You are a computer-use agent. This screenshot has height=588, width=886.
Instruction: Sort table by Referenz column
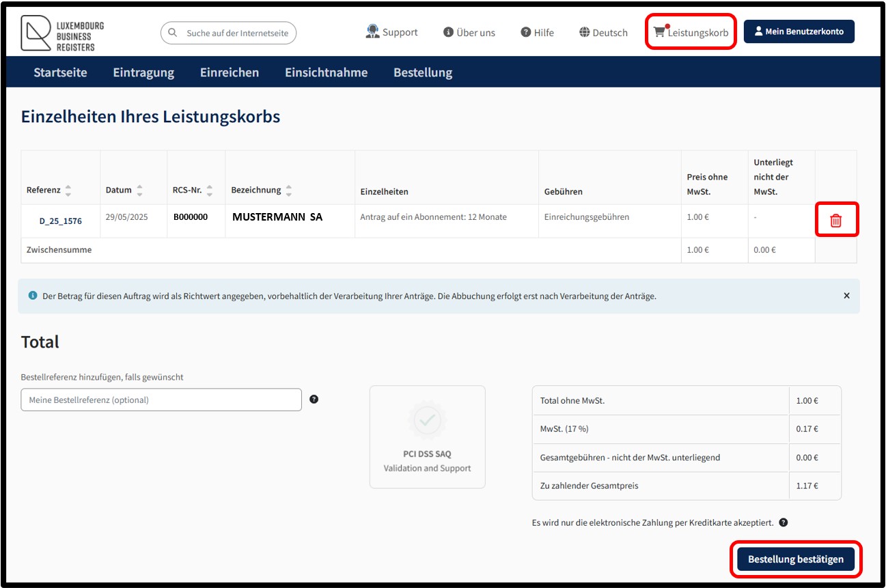click(68, 191)
